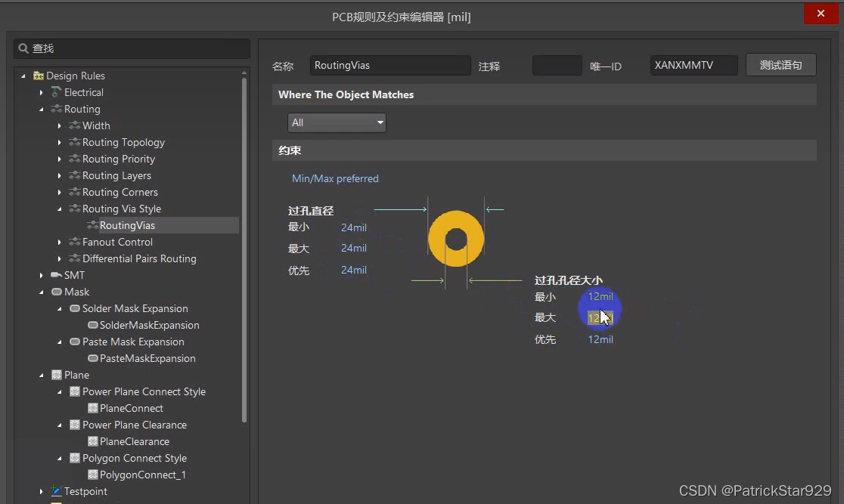Click the rules tree vertical scrollbar
This screenshot has height=504, width=844.
pos(244,250)
